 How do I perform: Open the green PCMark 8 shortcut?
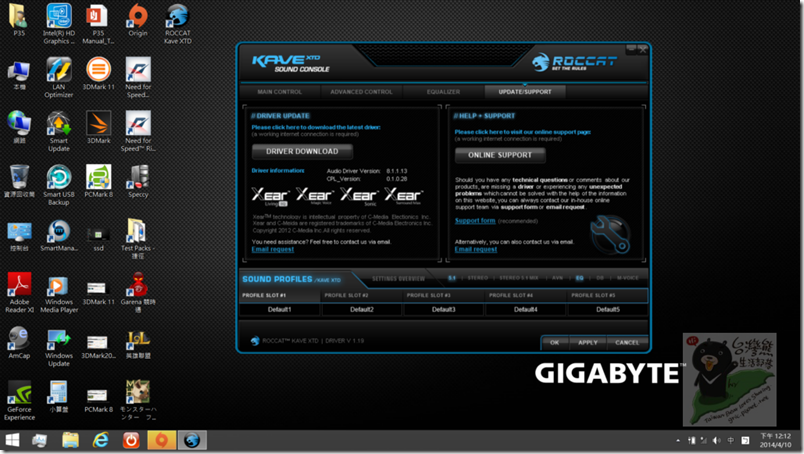(98, 182)
